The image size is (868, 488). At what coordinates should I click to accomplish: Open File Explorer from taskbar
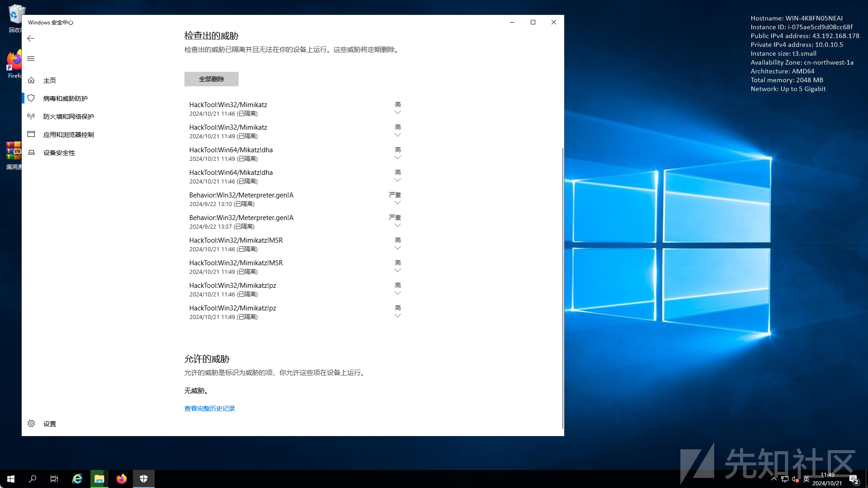pyautogui.click(x=99, y=479)
